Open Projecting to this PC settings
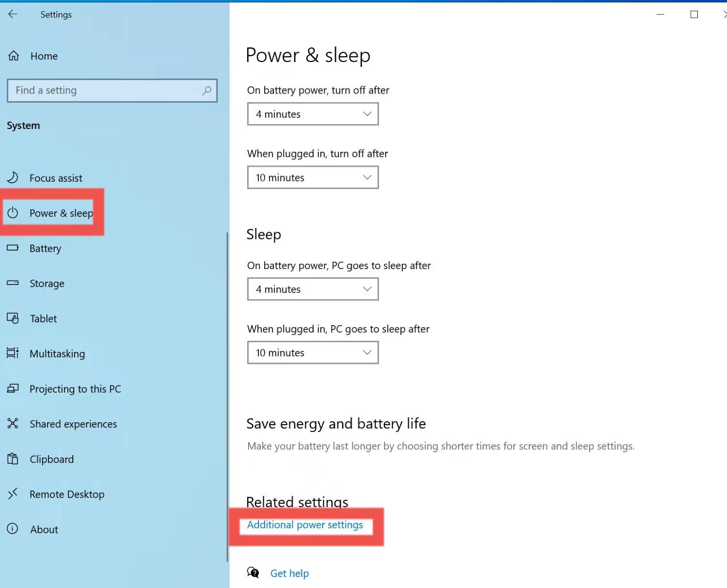Screen dimensions: 727x588 pos(13,388)
